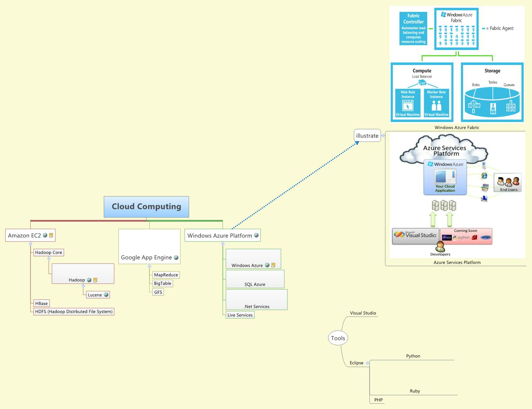Toggle the collapse circle under Hadoop

[83, 286]
